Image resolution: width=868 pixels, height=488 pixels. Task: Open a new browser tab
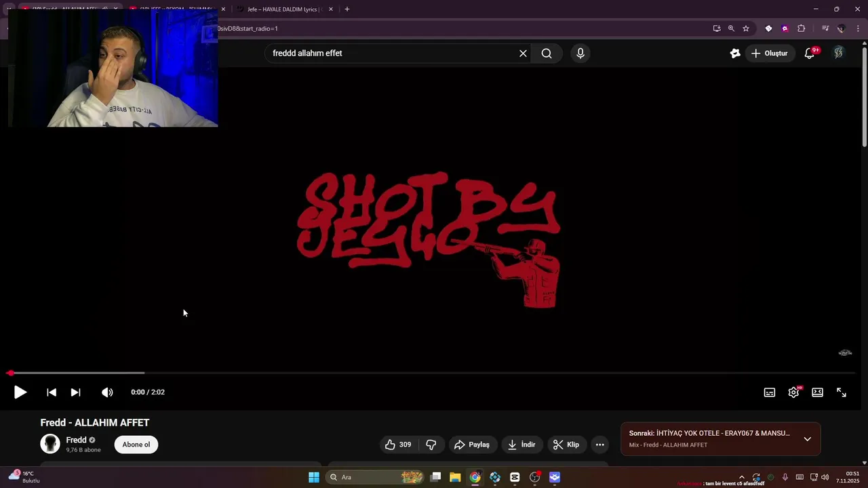(x=347, y=9)
